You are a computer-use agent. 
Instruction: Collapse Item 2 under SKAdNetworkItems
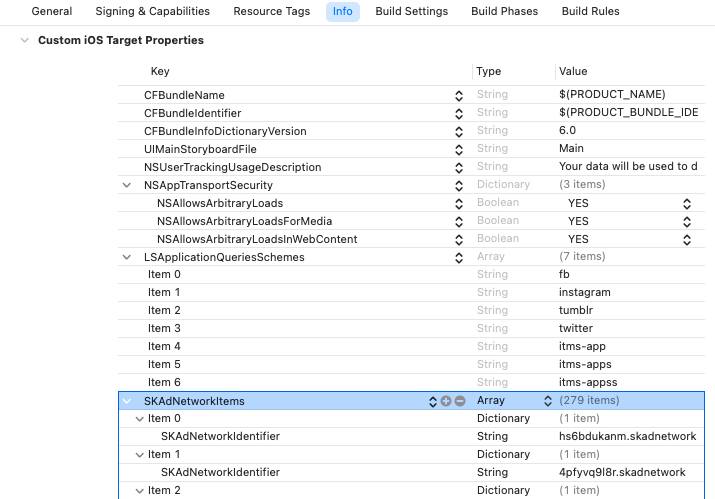click(140, 491)
